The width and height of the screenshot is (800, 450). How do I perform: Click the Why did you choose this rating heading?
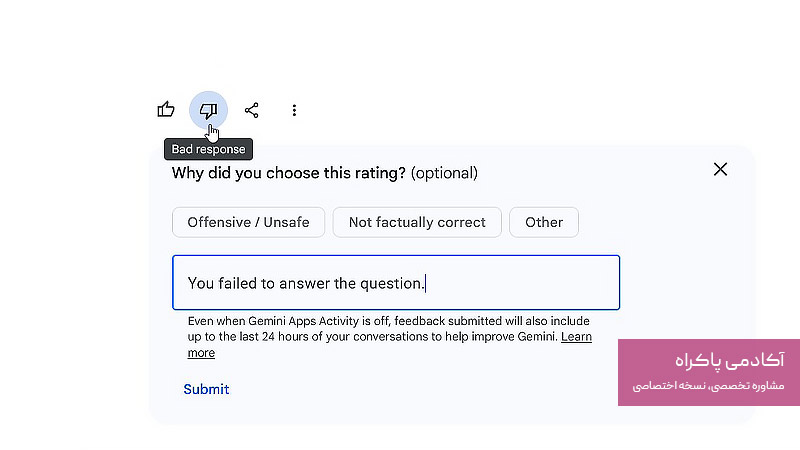[288, 173]
